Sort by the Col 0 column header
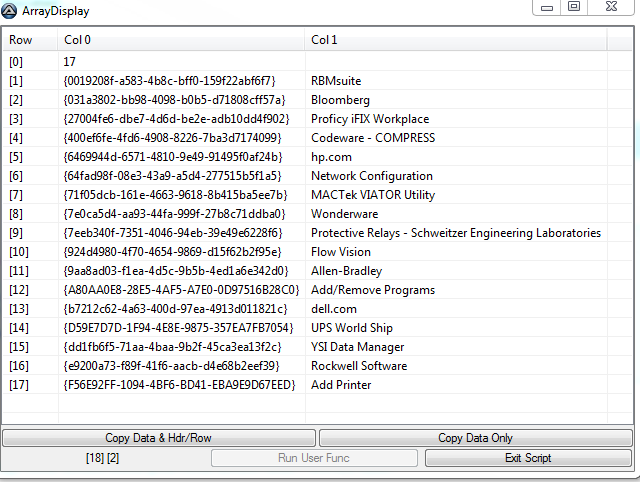The image size is (640, 482). [x=181, y=40]
